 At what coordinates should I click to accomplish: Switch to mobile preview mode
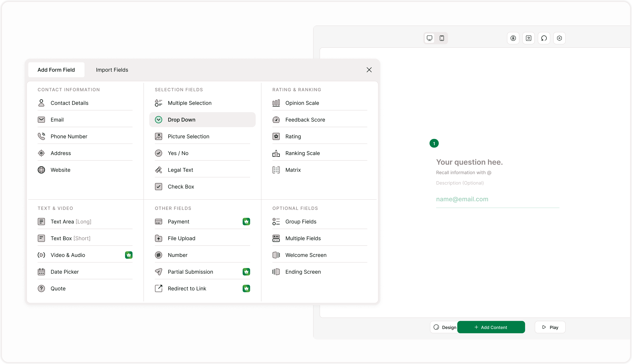pos(442,38)
